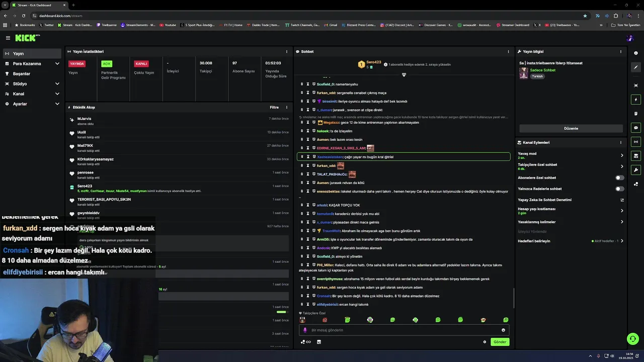The width and height of the screenshot is (644, 362).
Task: Expand the Ayarlar sidebar section
Action: pyautogui.click(x=32, y=104)
